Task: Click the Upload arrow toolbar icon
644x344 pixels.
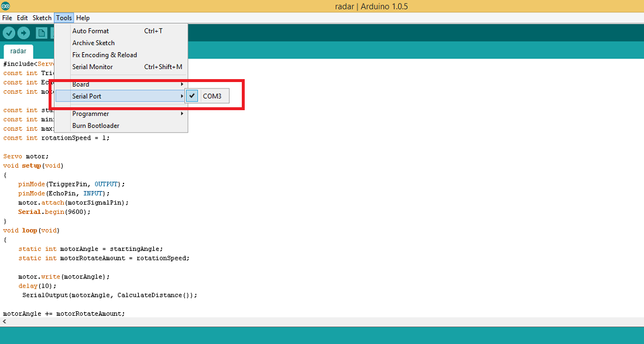Action: click(x=24, y=33)
